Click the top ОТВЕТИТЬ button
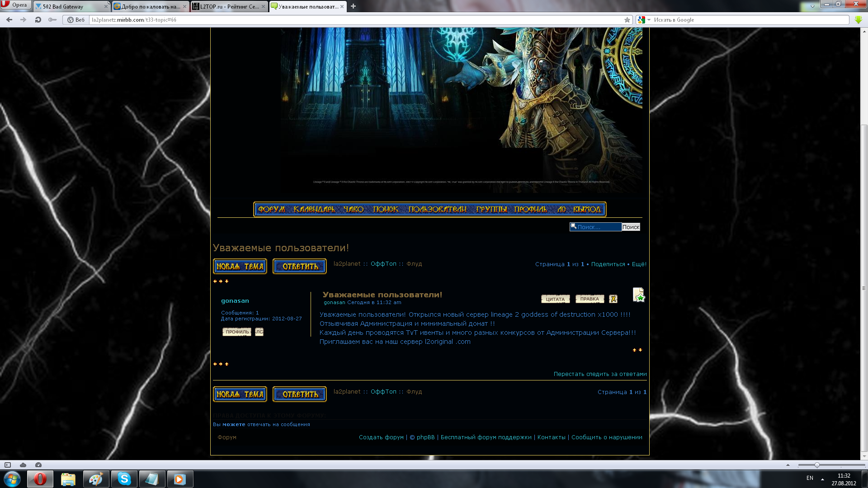 [300, 266]
